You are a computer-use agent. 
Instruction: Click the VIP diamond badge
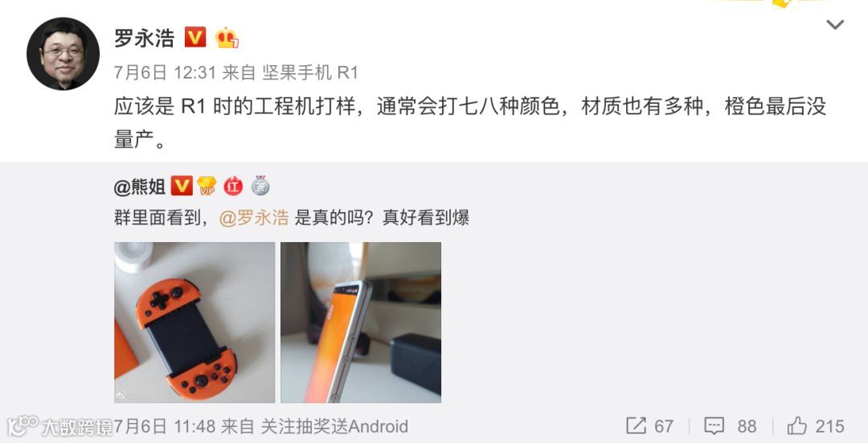coord(207,186)
